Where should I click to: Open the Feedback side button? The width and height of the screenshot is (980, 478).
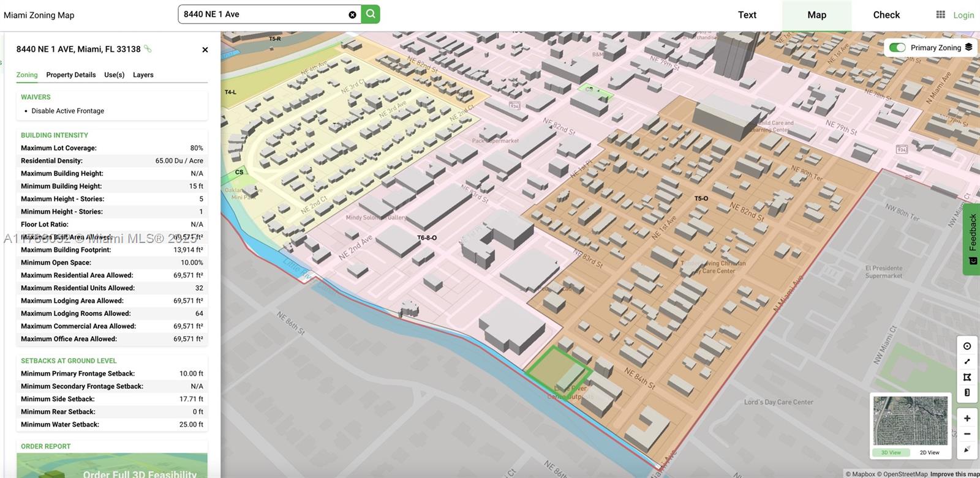click(972, 240)
